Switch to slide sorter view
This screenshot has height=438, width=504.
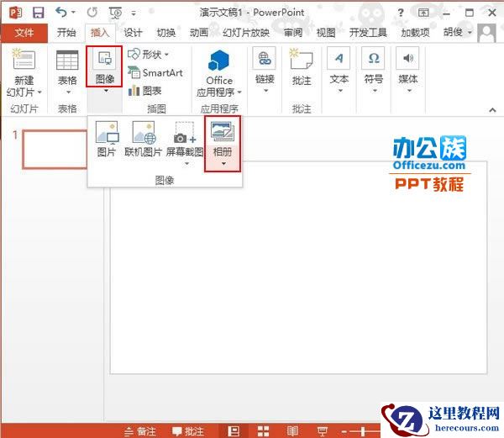(263, 431)
